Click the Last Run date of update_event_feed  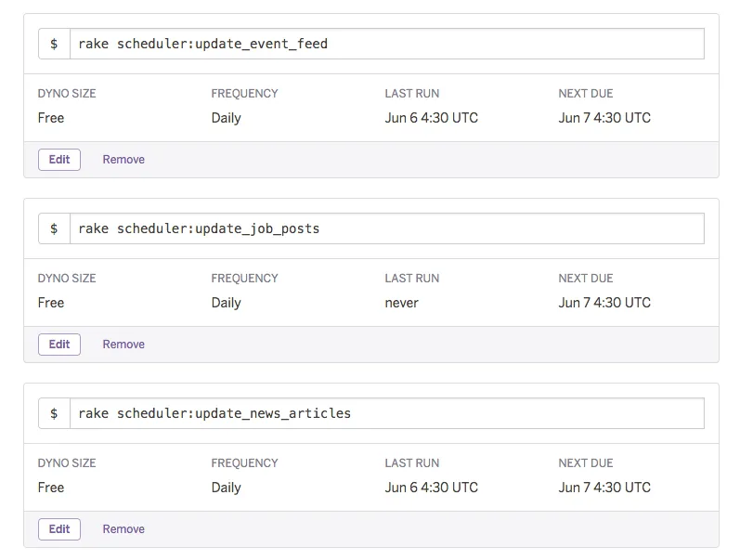click(432, 118)
